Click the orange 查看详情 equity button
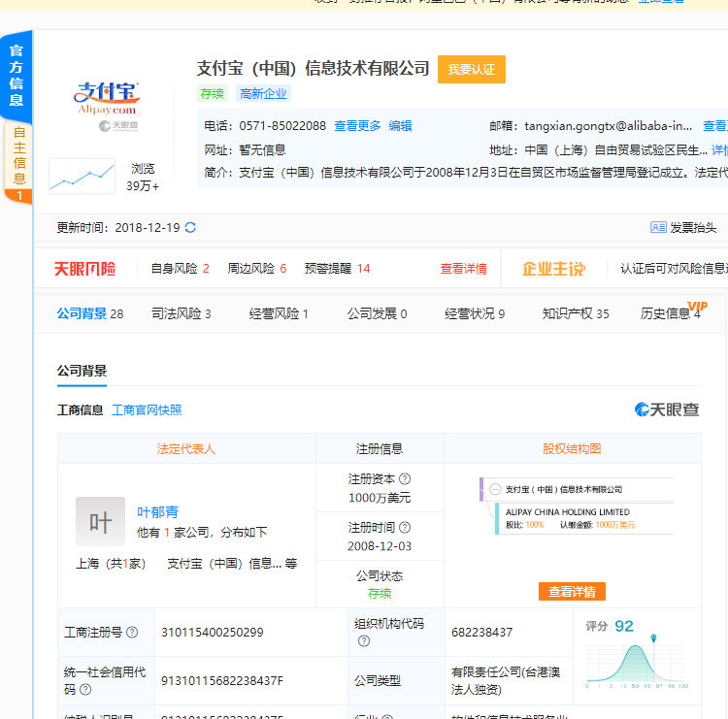Image resolution: width=728 pixels, height=719 pixels. (x=572, y=591)
